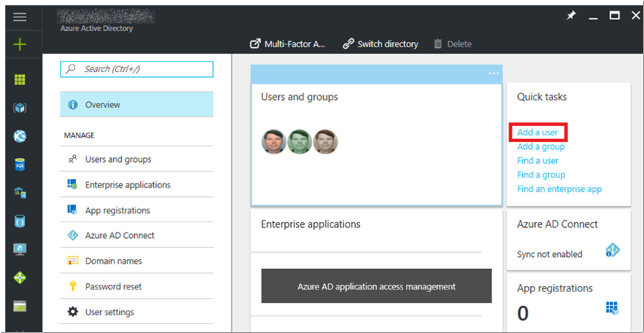Click the Azure Active Directory blade title
This screenshot has width=644, height=333.
click(x=96, y=28)
